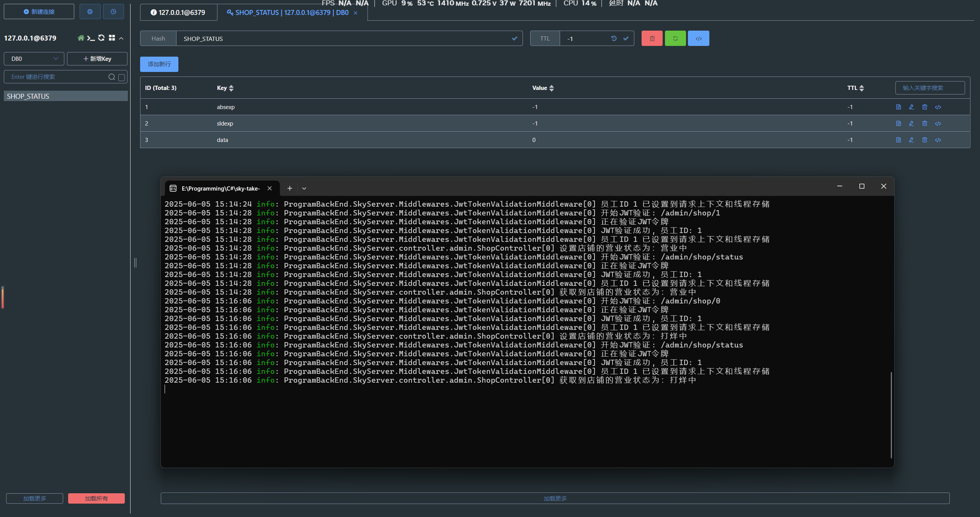The width and height of the screenshot is (980, 517).
Task: Click the blue dump command code button
Action: 698,38
